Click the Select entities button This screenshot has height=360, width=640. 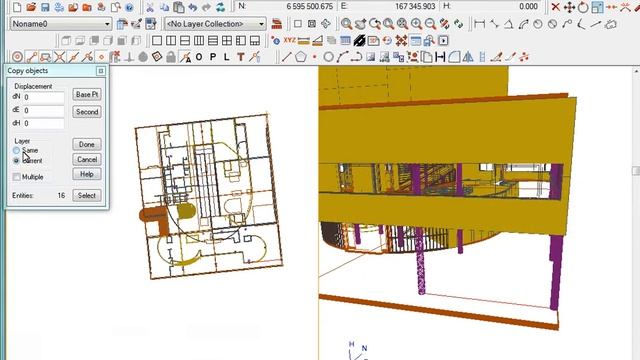(x=87, y=196)
